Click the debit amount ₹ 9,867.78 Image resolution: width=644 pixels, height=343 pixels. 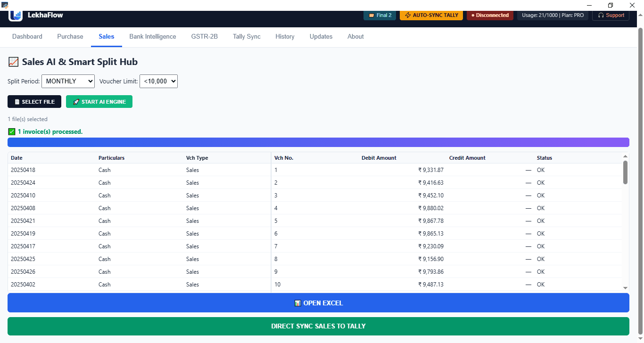[431, 221]
